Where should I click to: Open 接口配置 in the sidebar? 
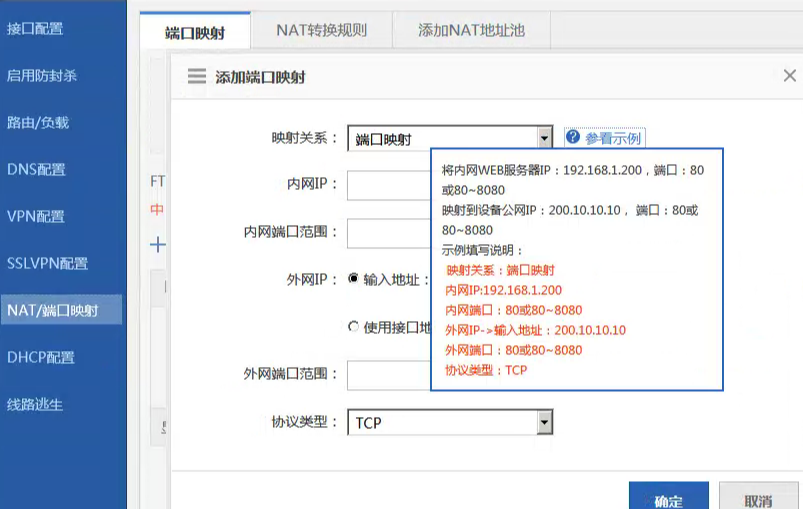click(35, 28)
